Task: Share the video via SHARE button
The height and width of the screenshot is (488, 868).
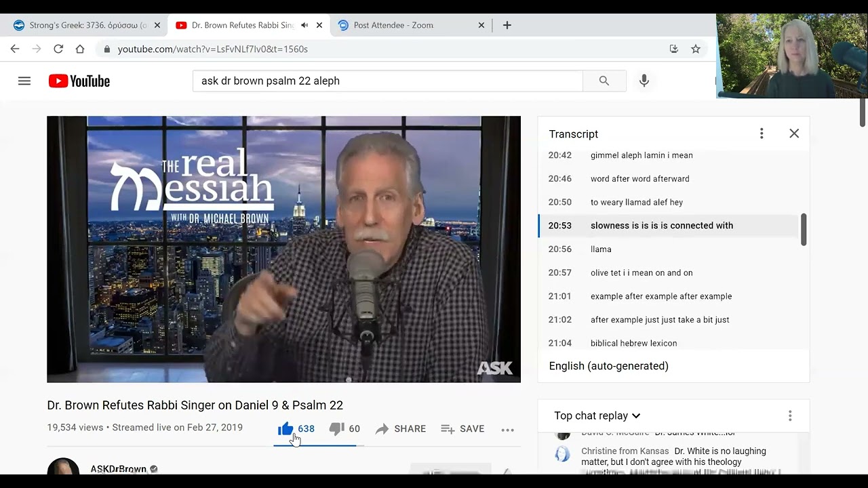Action: point(401,428)
